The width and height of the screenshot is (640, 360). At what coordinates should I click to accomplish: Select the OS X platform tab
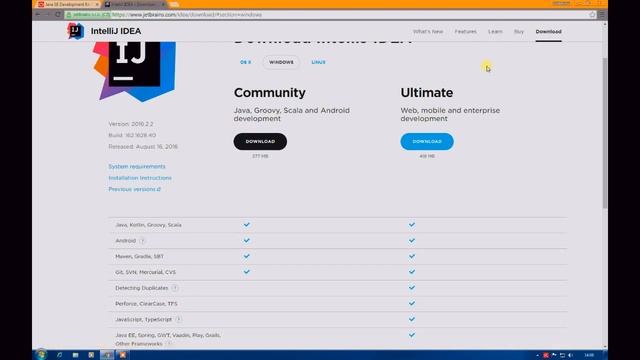pos(245,62)
